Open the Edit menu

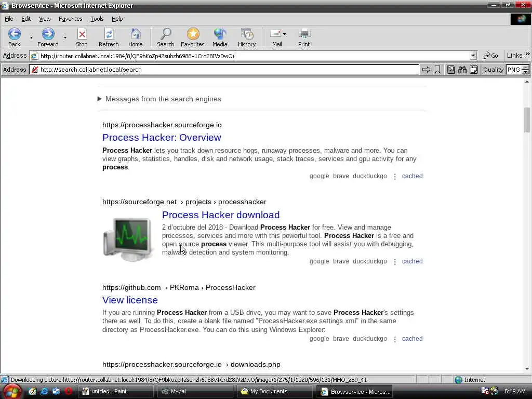click(x=26, y=19)
